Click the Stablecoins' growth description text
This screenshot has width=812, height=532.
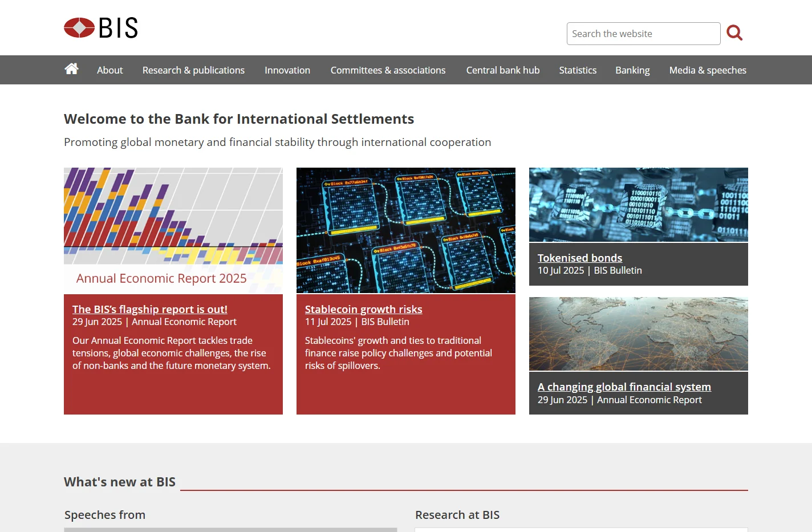[x=399, y=353]
